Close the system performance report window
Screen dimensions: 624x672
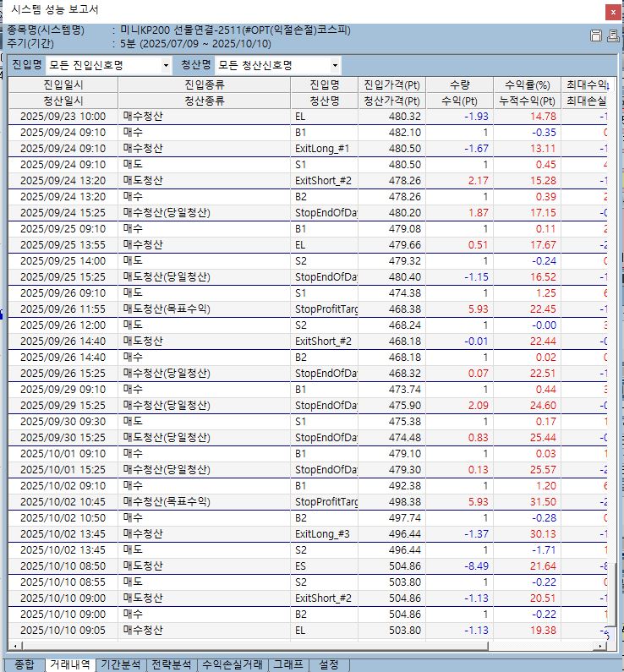(x=610, y=12)
